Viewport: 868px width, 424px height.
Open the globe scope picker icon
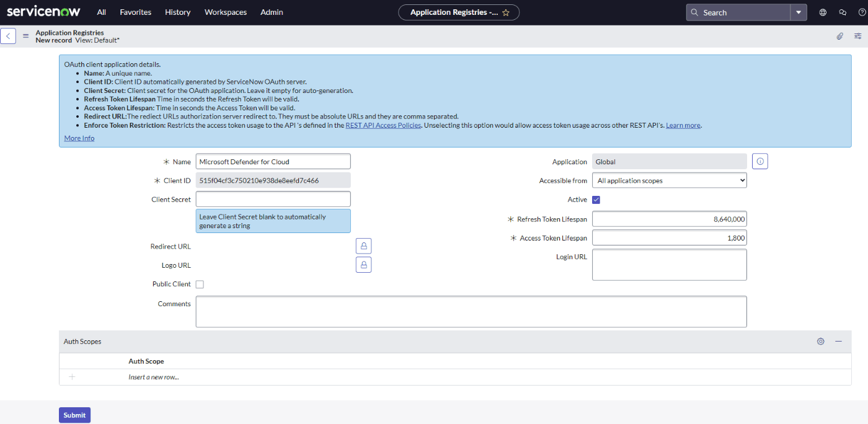click(x=823, y=12)
